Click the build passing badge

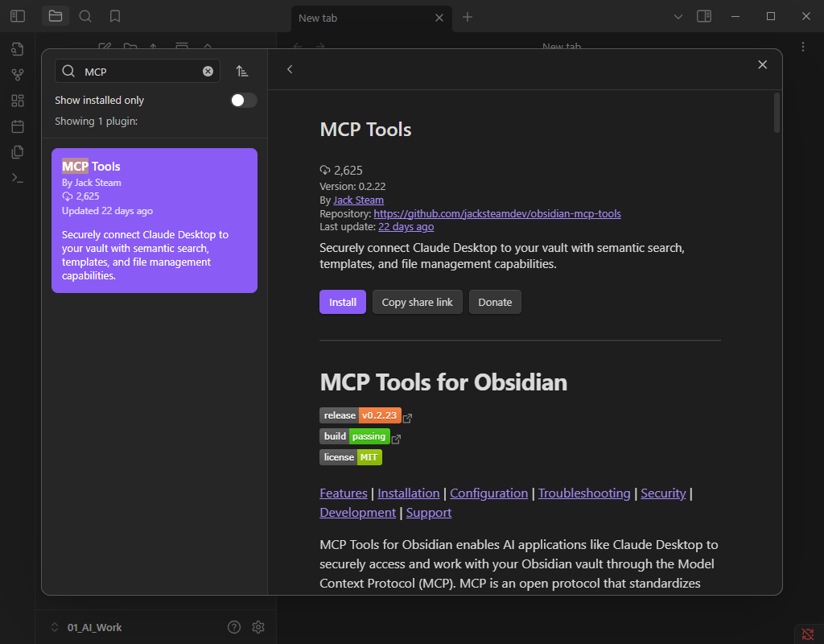355,436
